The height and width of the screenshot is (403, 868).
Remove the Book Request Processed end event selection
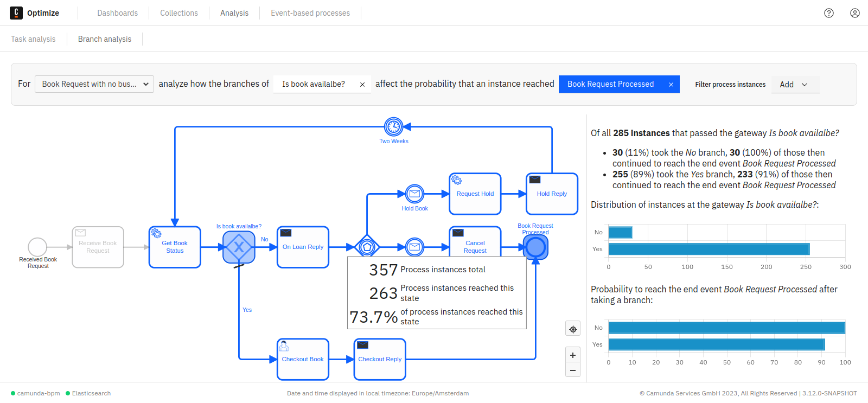[x=671, y=85]
